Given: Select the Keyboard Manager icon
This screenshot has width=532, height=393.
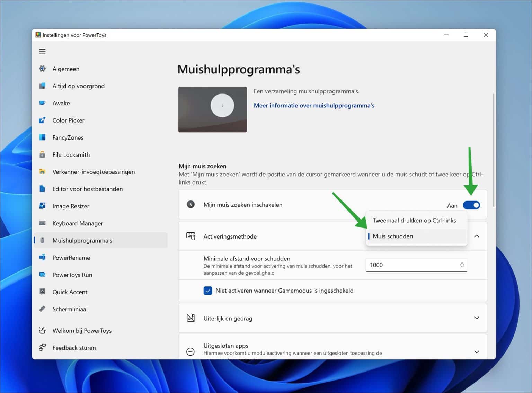Looking at the screenshot, I should [x=42, y=223].
